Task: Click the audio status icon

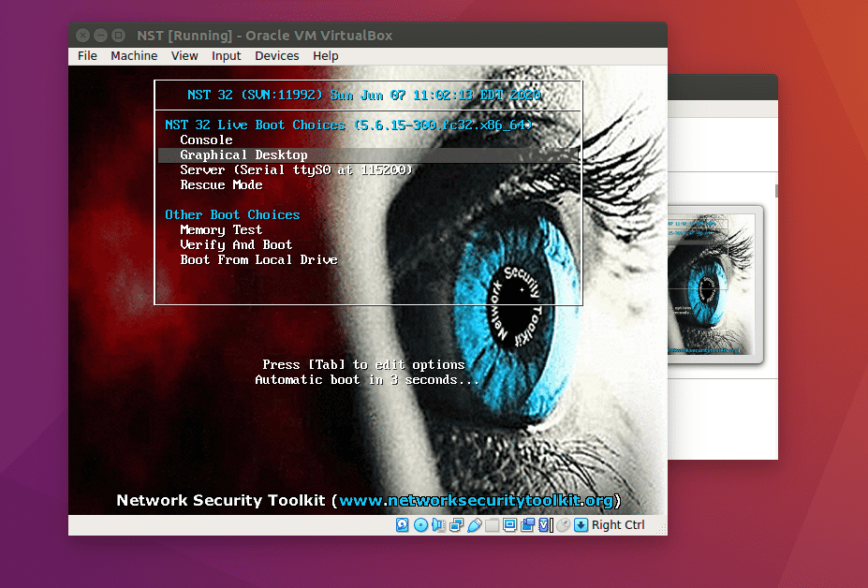Action: [x=438, y=525]
